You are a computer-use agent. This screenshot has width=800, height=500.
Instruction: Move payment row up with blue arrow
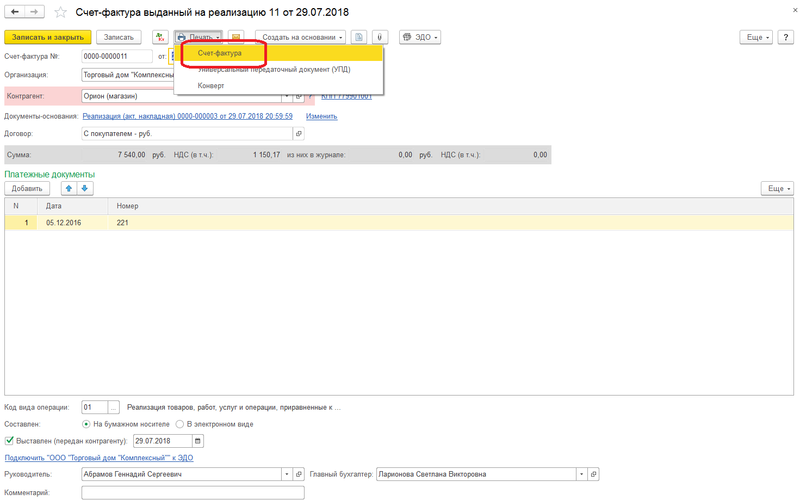(69, 188)
